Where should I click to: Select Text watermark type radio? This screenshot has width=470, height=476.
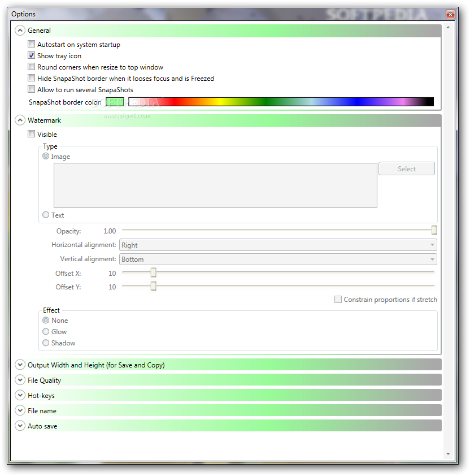click(x=46, y=215)
